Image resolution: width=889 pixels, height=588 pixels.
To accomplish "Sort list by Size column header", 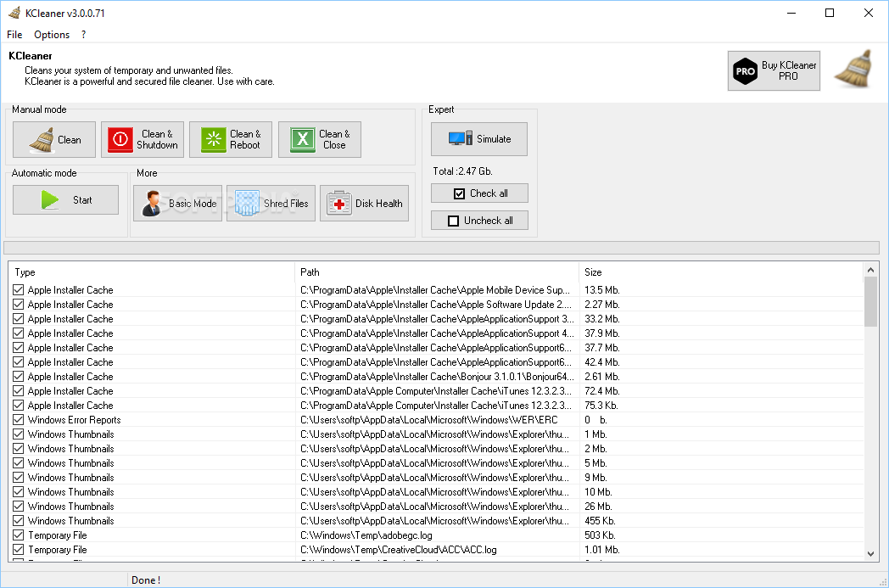I will pyautogui.click(x=721, y=272).
